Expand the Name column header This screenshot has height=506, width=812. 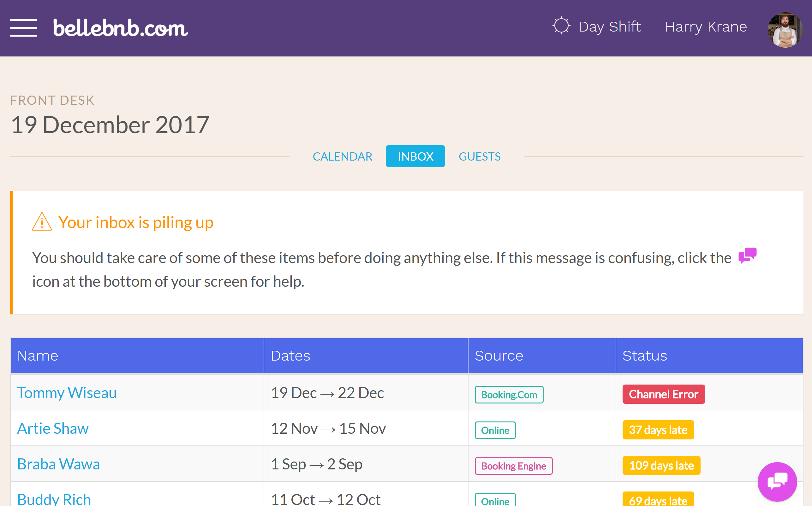[37, 355]
